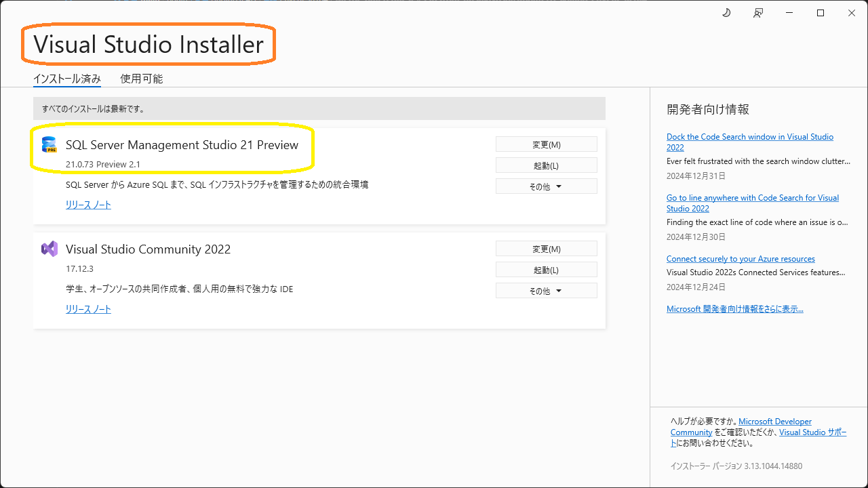
Task: Click 変更(M) for Visual Studio Community 2022
Action: pyautogui.click(x=547, y=249)
